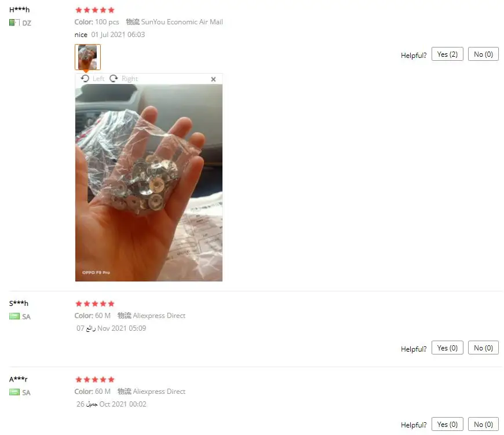The width and height of the screenshot is (504, 435).
Task: Click the five-star rating of A***r's review
Action: [95, 379]
